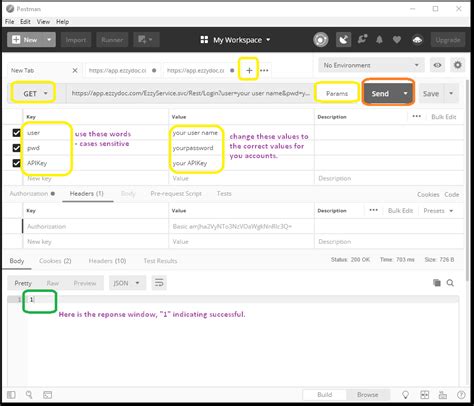Open the Edit menu

click(x=25, y=22)
